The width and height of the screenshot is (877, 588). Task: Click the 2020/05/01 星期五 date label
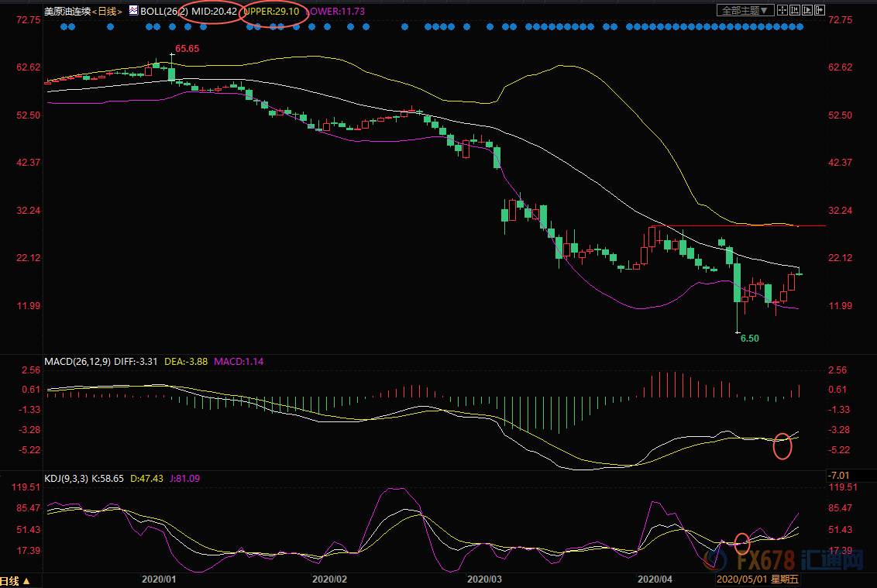[x=758, y=579]
